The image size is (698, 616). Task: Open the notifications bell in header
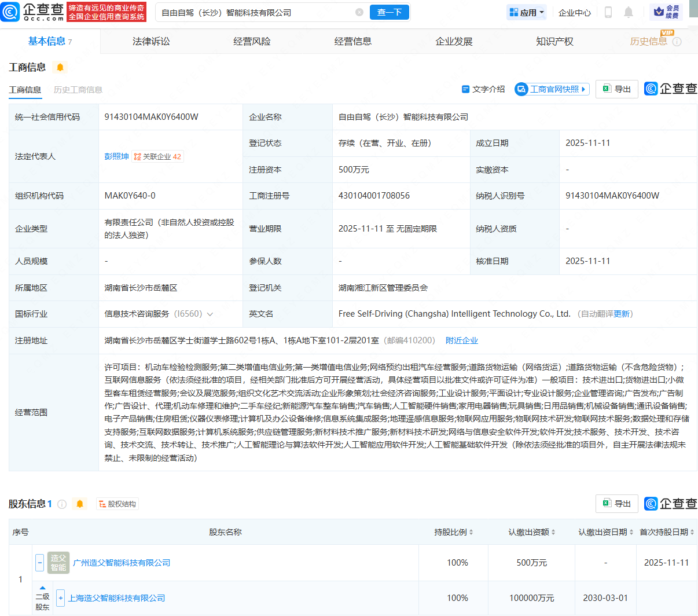(x=629, y=12)
